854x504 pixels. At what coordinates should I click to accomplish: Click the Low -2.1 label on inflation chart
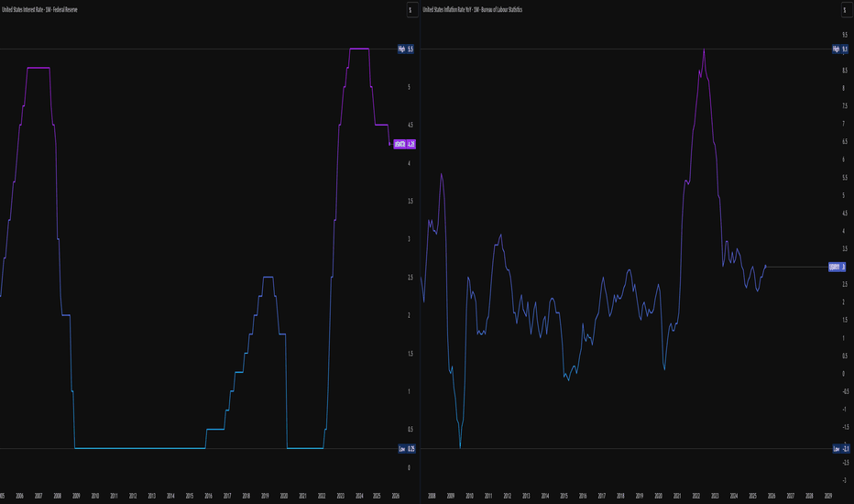click(838, 448)
